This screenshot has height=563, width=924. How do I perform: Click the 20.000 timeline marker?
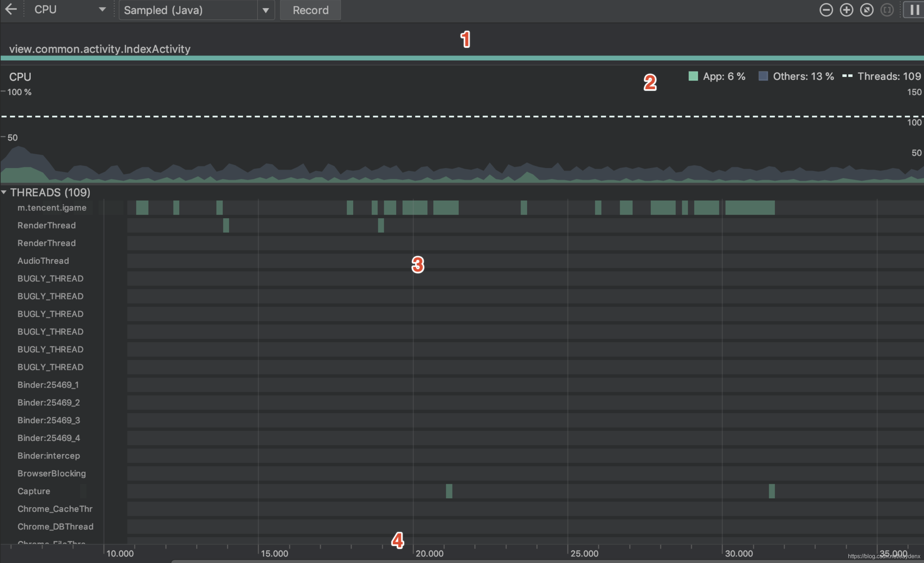click(429, 553)
